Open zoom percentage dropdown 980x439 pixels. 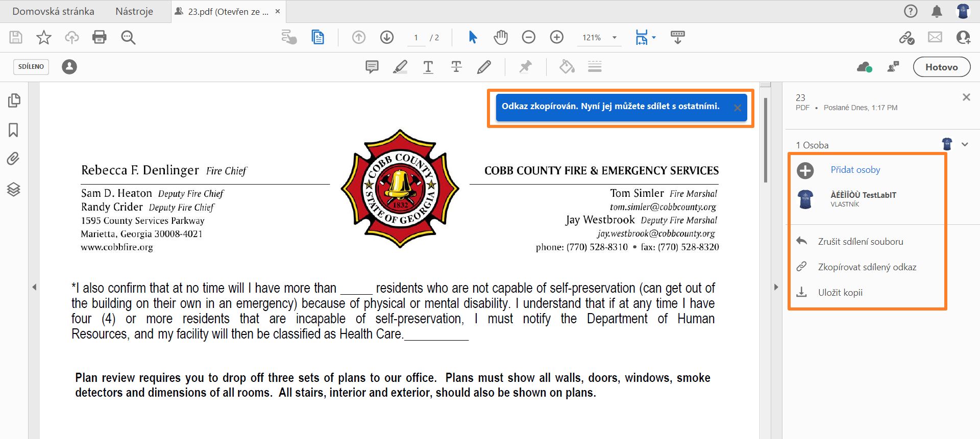coord(615,38)
